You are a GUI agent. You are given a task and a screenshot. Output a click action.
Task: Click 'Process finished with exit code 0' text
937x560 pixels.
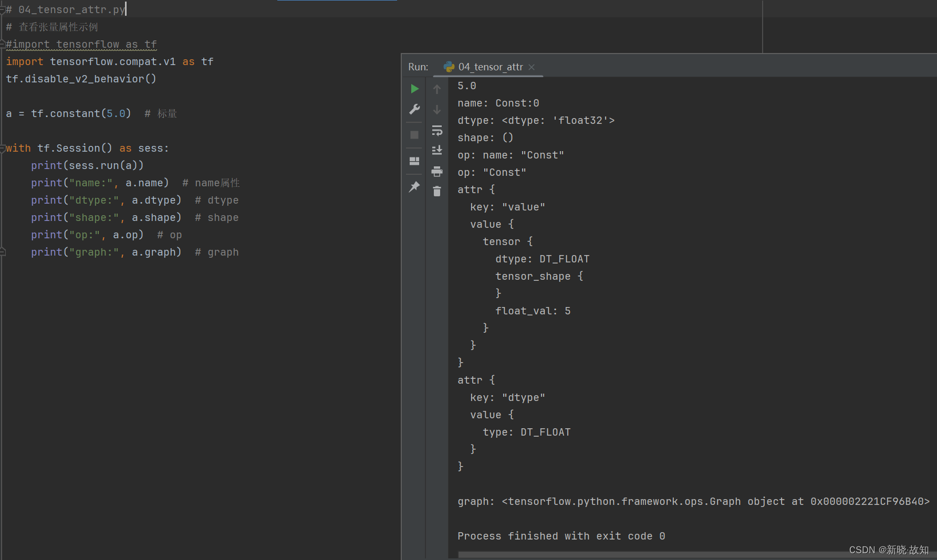pyautogui.click(x=561, y=536)
